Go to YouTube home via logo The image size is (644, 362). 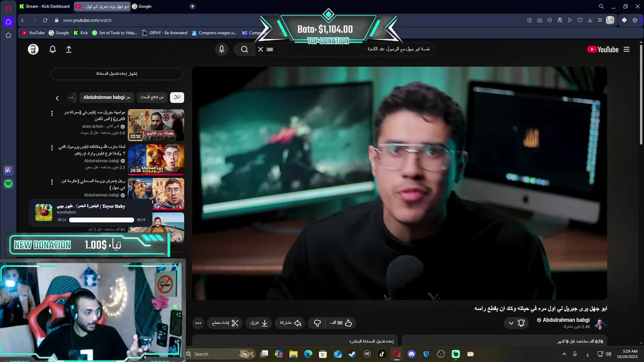[x=603, y=49]
